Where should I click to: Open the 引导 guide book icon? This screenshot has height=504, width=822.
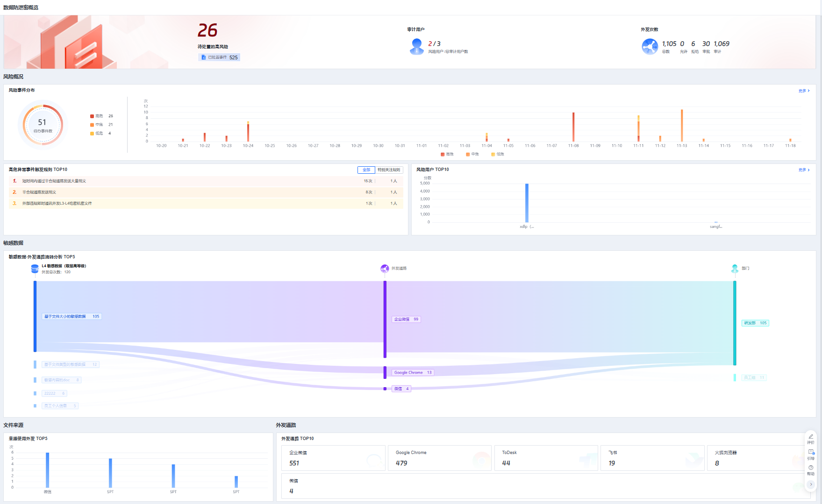click(x=811, y=452)
